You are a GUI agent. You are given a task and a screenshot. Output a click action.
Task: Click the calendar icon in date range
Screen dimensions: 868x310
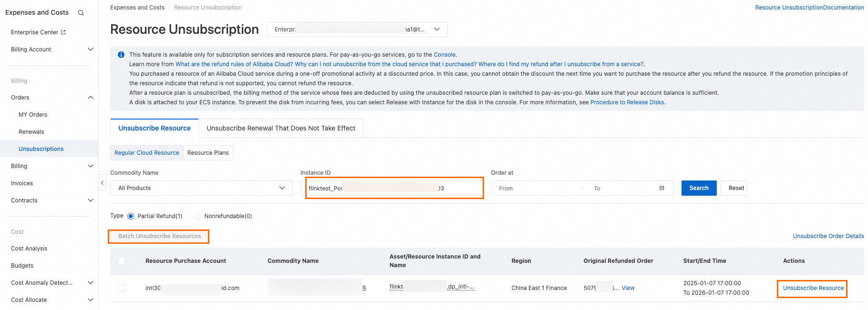click(x=661, y=188)
